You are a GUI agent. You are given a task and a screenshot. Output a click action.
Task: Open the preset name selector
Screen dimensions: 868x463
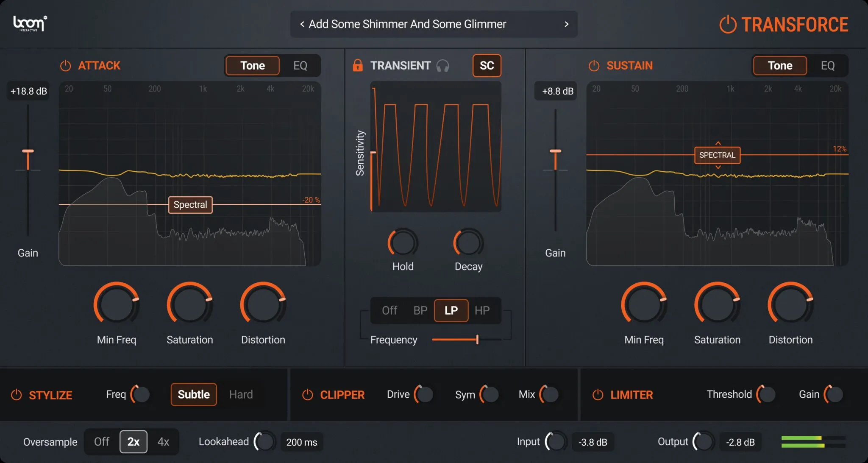tap(434, 24)
